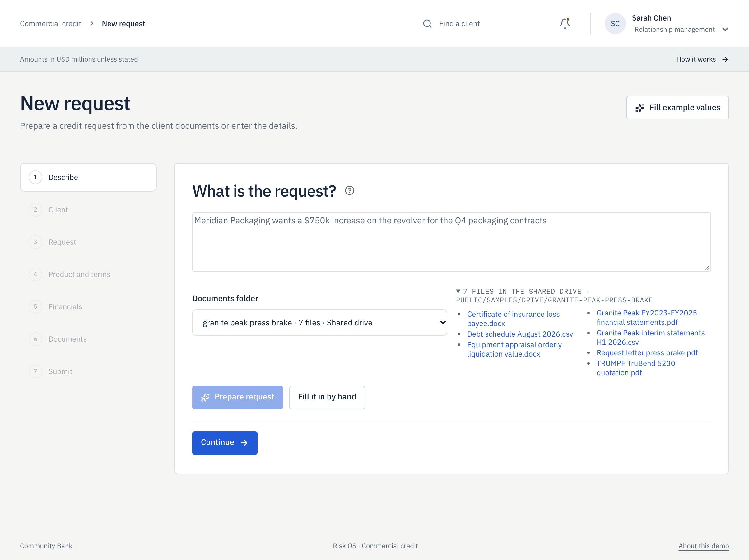Open the About this demo link
The image size is (749, 560).
point(703,546)
